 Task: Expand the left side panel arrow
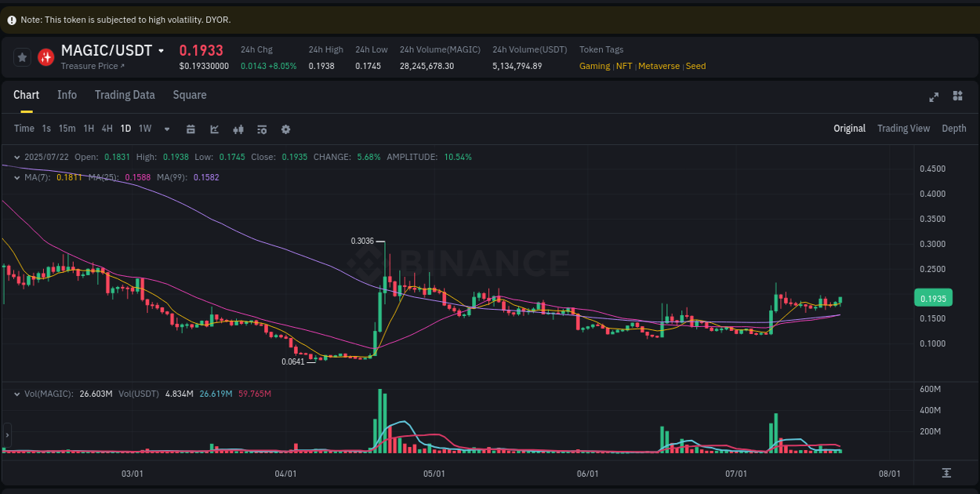point(6,434)
